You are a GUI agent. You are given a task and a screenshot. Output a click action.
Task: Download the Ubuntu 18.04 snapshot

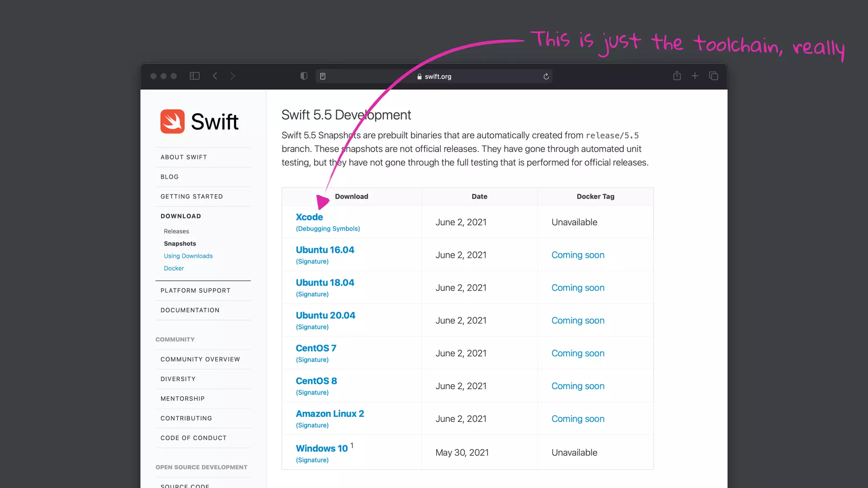click(325, 283)
